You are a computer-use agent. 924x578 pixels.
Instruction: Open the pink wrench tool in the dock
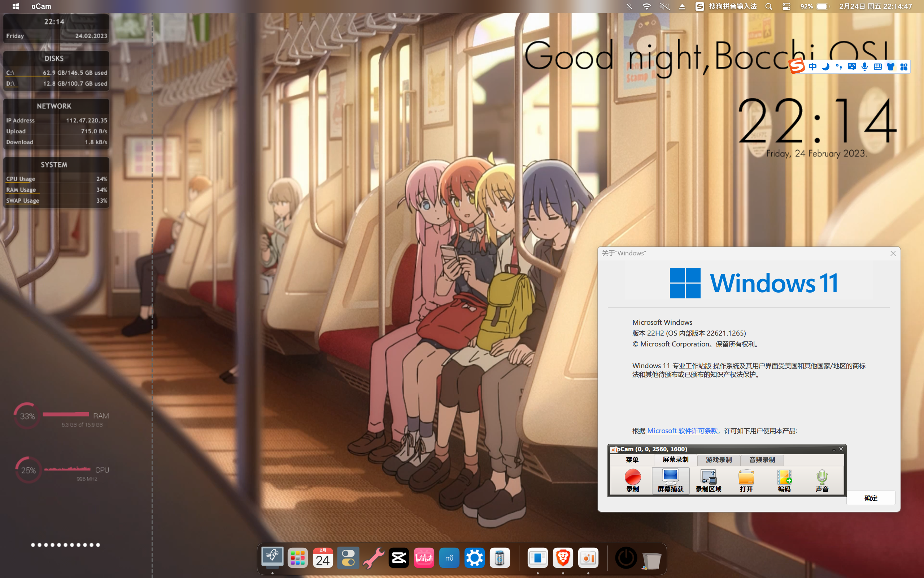coord(374,558)
